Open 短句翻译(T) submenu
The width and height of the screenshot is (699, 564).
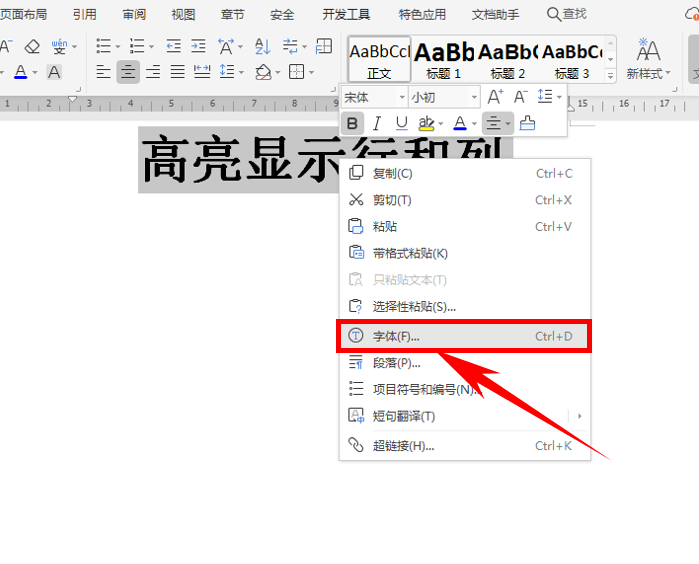pyautogui.click(x=465, y=416)
